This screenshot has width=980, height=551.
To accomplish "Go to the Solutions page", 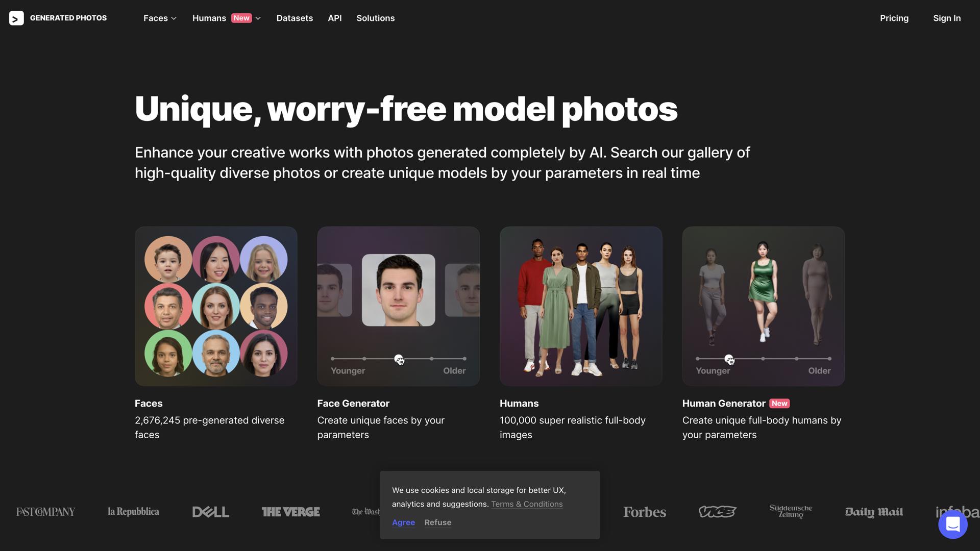I will (x=375, y=18).
